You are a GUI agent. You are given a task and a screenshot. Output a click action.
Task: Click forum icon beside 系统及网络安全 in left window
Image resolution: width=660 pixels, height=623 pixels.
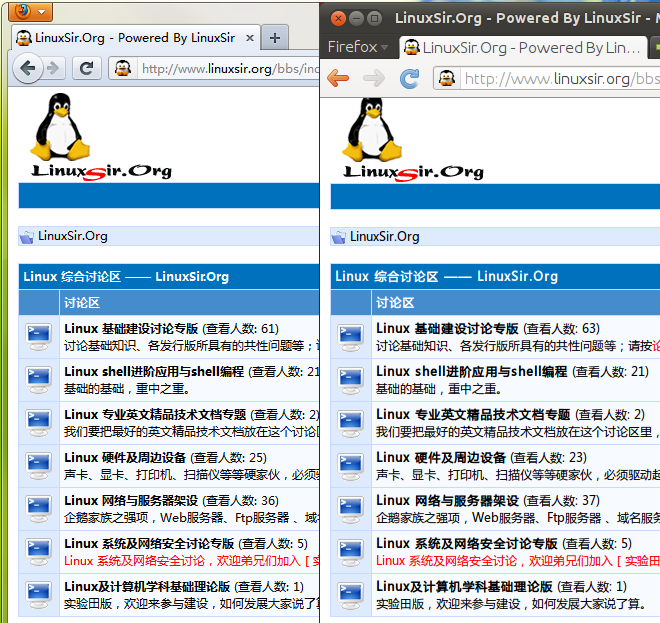39,552
